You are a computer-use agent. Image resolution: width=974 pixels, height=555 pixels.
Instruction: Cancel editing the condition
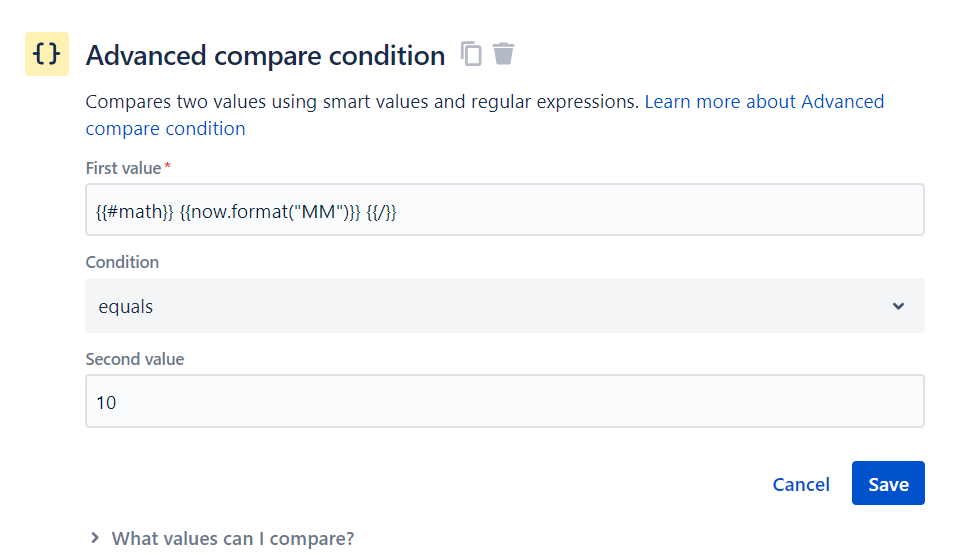[x=801, y=484]
